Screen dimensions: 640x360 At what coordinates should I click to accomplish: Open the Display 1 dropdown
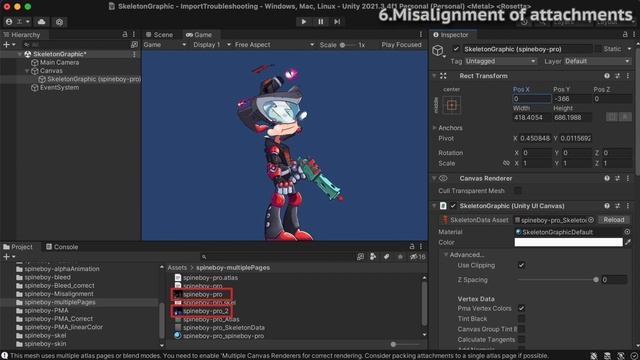pos(211,44)
